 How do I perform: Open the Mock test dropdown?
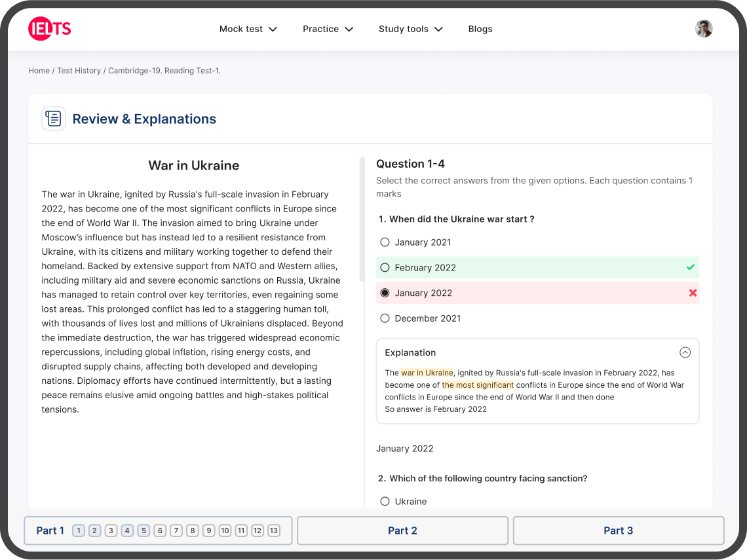coord(248,28)
